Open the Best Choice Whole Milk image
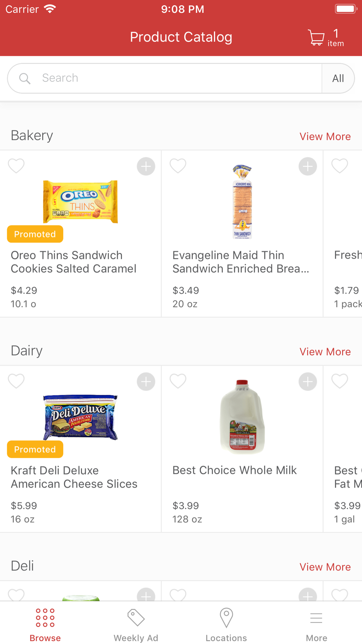Screen dimensions: 362x644 [242, 416]
